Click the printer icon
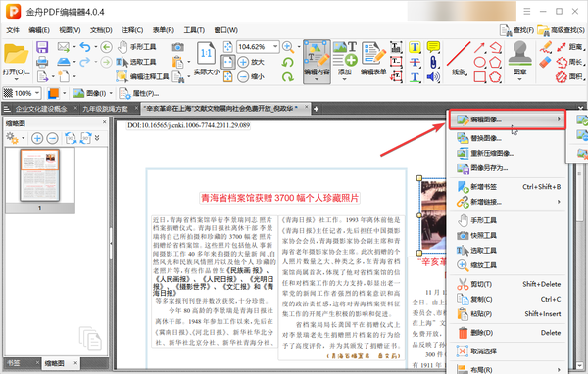 point(42,62)
